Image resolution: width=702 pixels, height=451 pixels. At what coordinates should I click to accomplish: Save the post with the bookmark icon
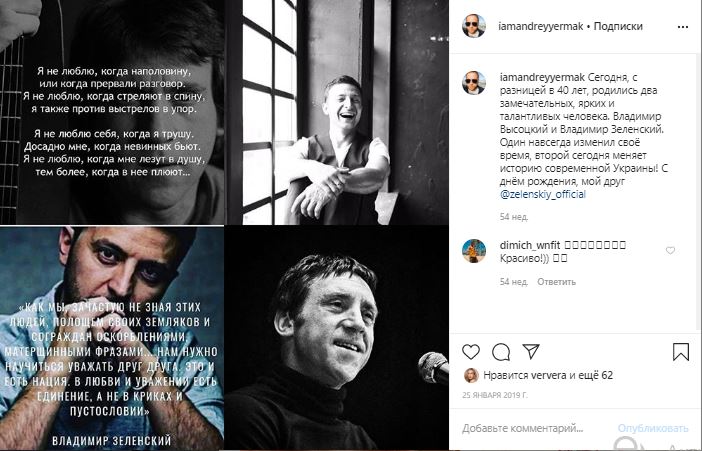(680, 351)
